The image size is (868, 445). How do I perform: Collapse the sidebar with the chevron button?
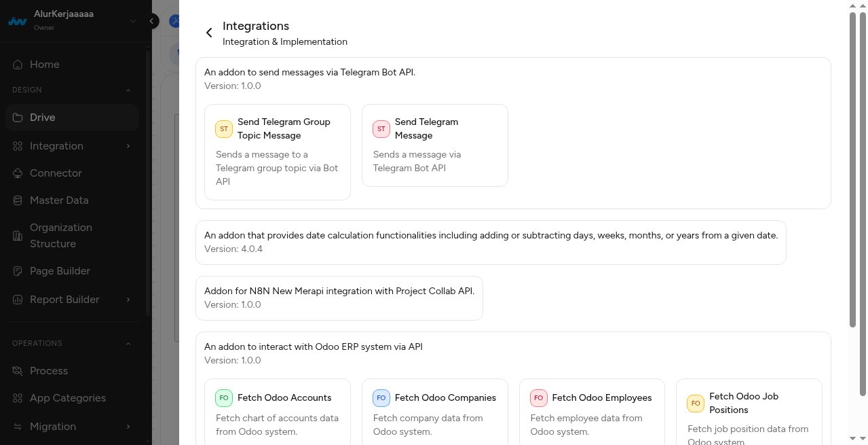pyautogui.click(x=153, y=21)
